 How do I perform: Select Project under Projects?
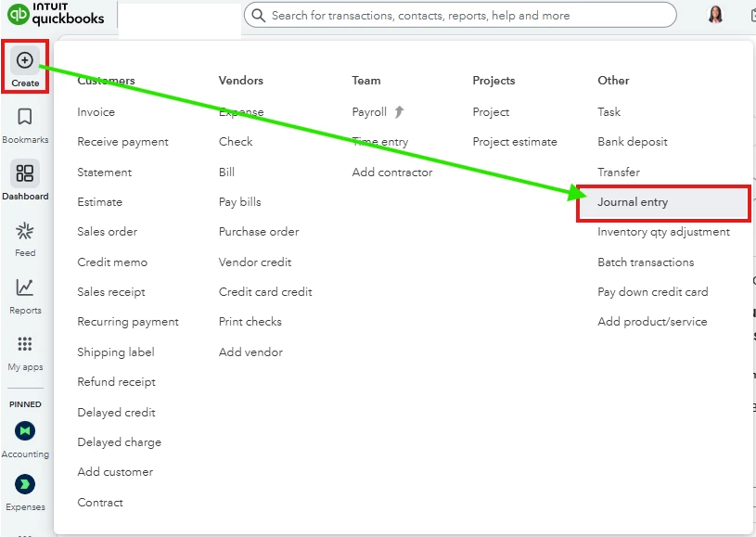click(x=491, y=112)
